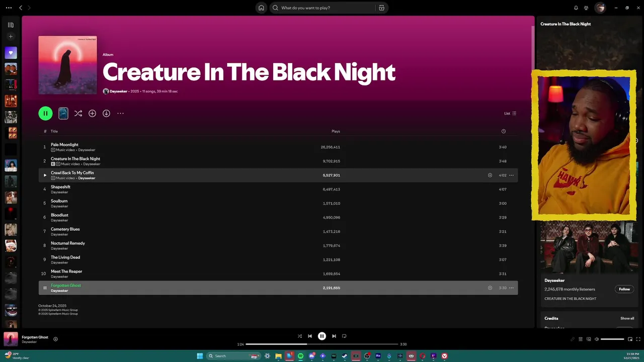Screen dimensions: 644x362
Task: Collapse Your Library sidebar icon
Action: [x=11, y=25]
